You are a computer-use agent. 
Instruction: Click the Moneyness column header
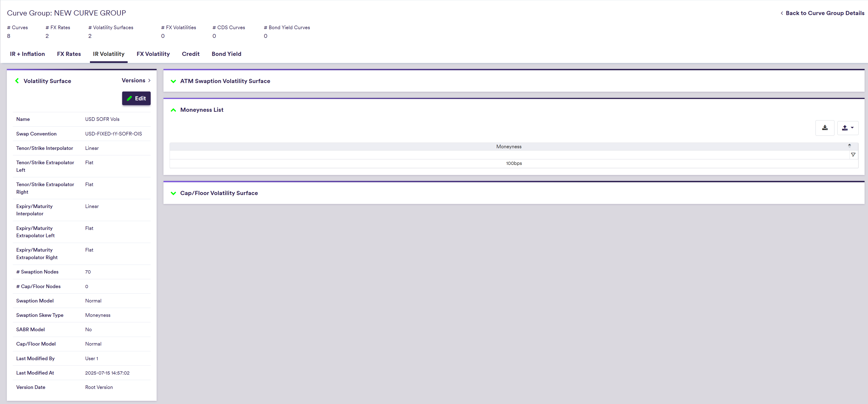click(x=508, y=146)
